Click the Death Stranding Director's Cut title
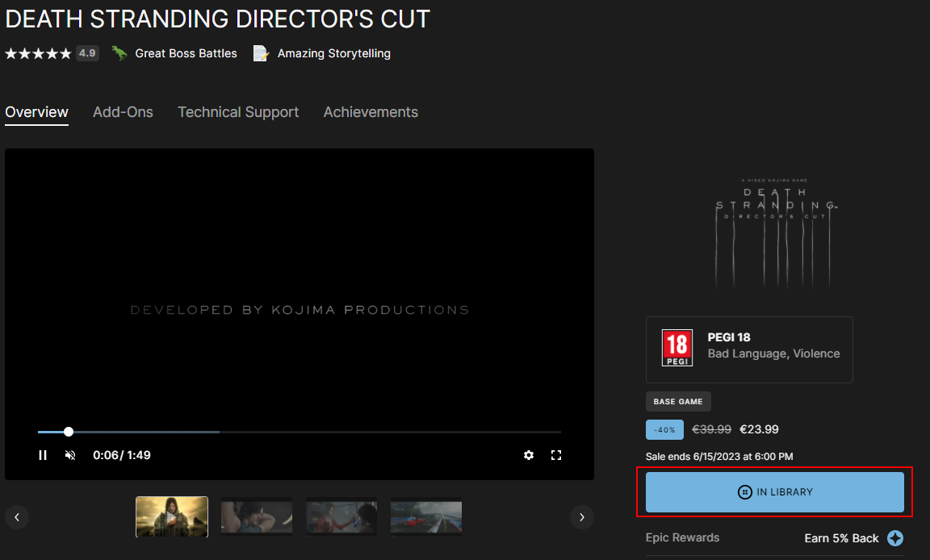 pos(218,19)
